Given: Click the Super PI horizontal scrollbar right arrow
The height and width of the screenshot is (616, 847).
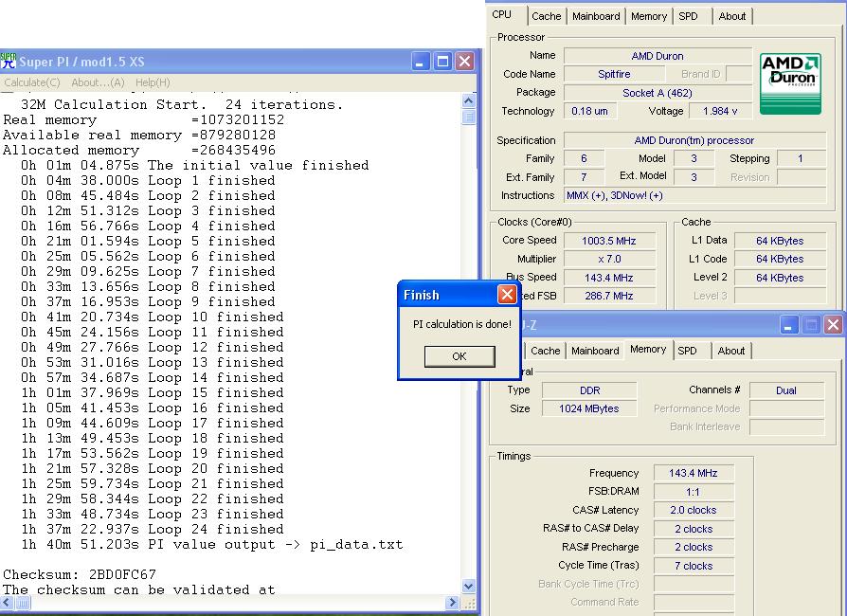Looking at the screenshot, I should tap(453, 602).
